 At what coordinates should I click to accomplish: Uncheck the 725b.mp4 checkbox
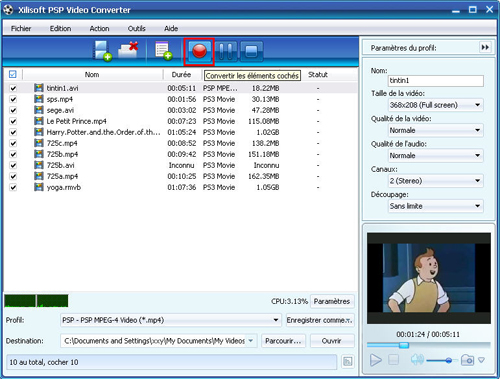(x=13, y=154)
